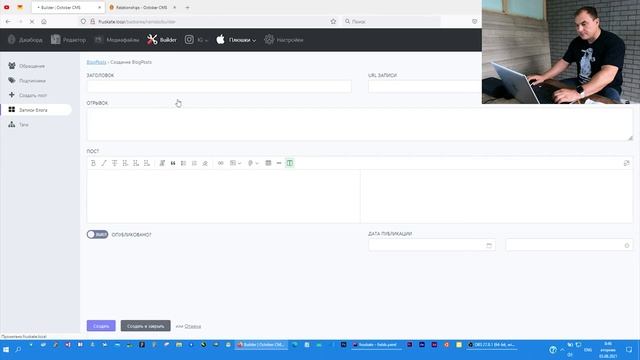
Task: Click inside post editor writing pane
Action: (223, 196)
